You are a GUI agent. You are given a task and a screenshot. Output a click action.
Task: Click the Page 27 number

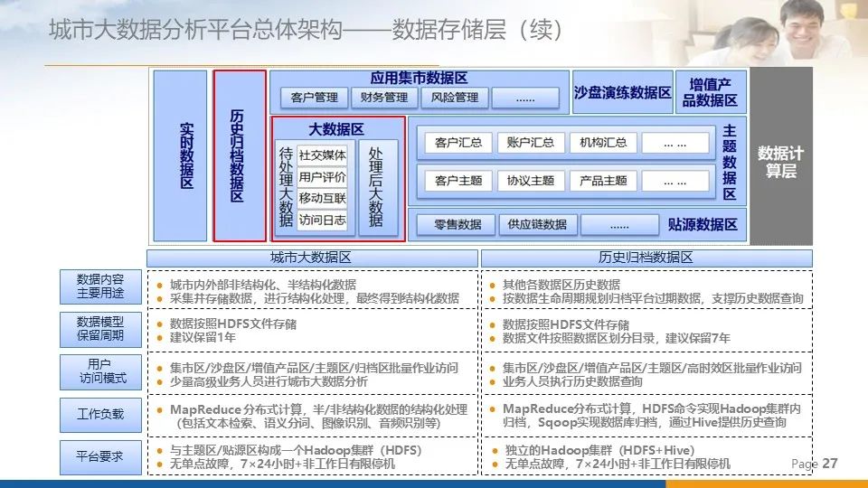click(x=815, y=464)
